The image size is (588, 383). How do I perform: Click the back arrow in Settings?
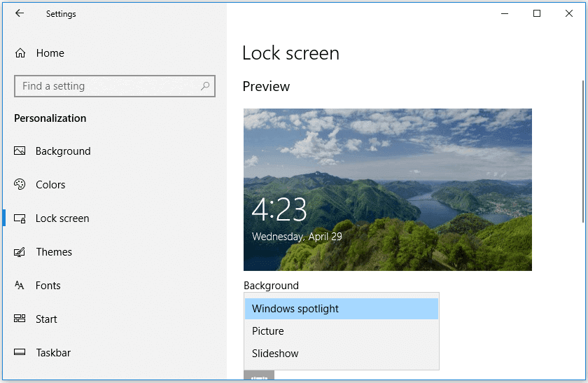20,13
